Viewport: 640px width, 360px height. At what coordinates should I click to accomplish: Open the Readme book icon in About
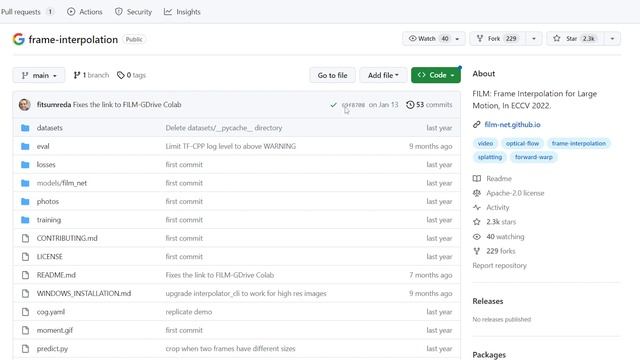point(477,178)
